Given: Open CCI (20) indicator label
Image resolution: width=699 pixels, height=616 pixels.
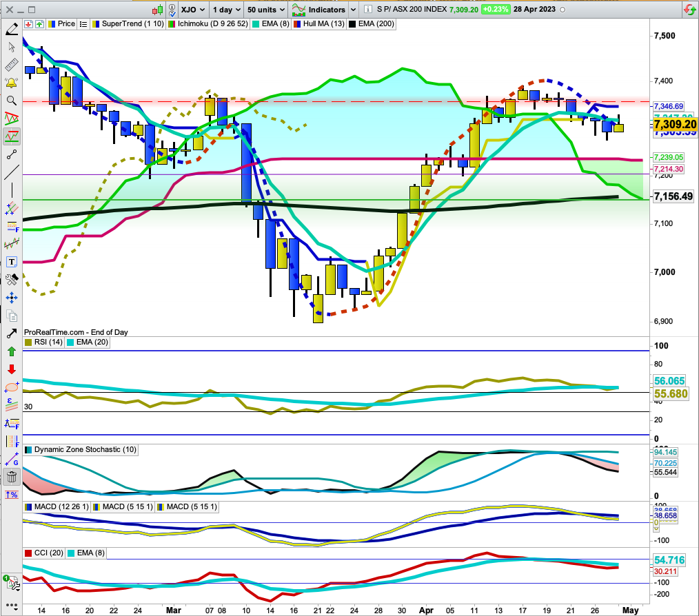Looking at the screenshot, I should 44,553.
